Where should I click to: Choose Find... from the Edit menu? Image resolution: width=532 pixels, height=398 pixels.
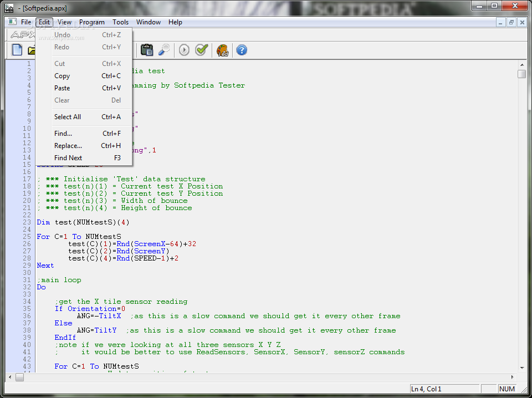84,134
